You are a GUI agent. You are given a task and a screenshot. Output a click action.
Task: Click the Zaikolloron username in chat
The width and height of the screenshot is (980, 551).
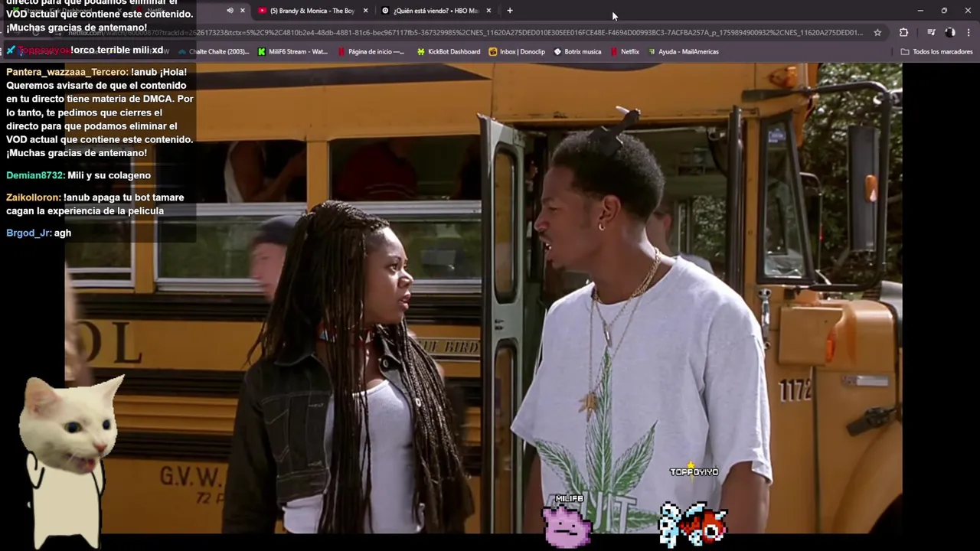(34, 197)
